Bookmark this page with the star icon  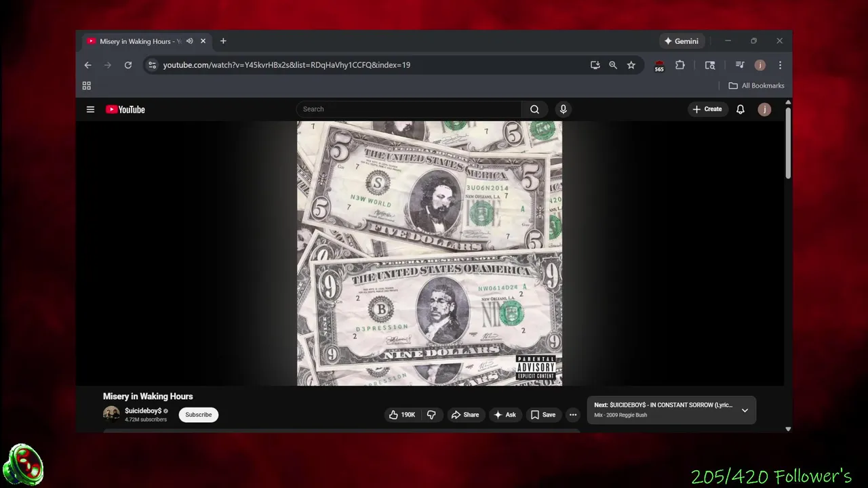tap(631, 65)
